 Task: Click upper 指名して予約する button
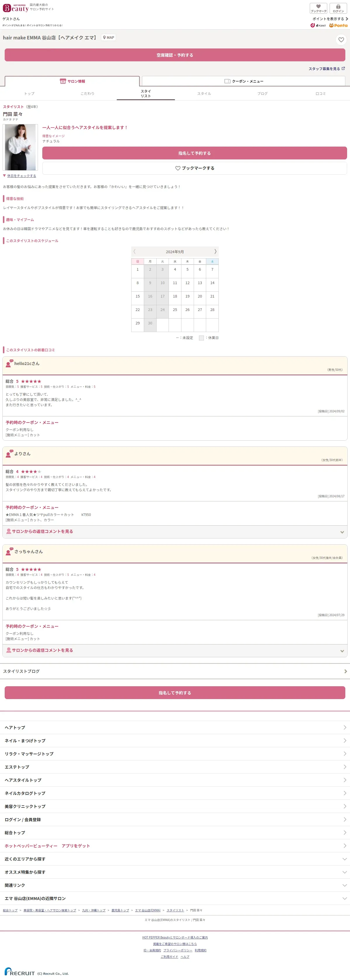pyautogui.click(x=195, y=153)
